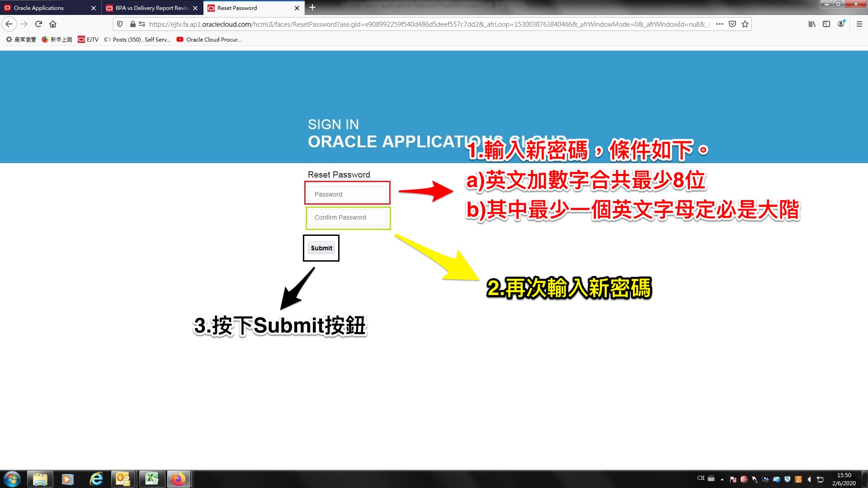Click the Submit button
This screenshot has width=868, height=488.
321,248
